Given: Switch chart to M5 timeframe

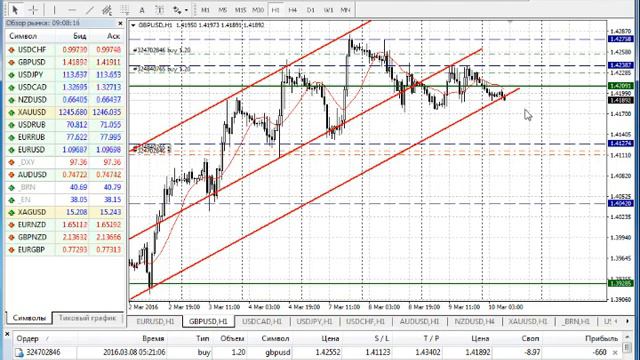Looking at the screenshot, I should 223,9.
